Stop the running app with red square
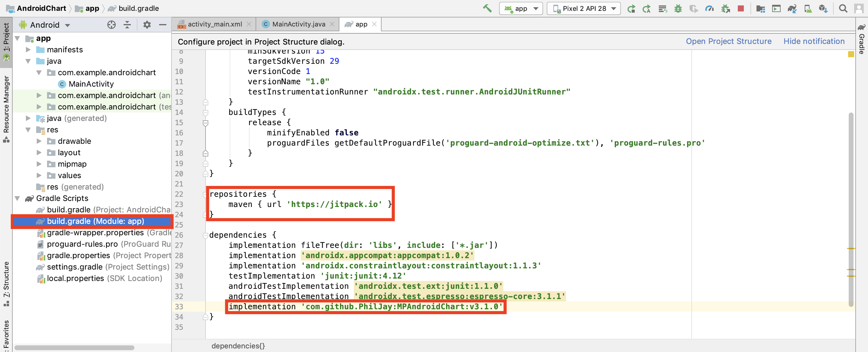 tap(741, 8)
